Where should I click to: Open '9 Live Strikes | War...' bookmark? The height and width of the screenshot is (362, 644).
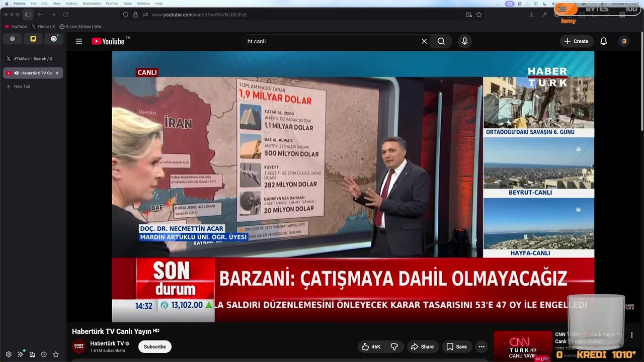(x=82, y=27)
